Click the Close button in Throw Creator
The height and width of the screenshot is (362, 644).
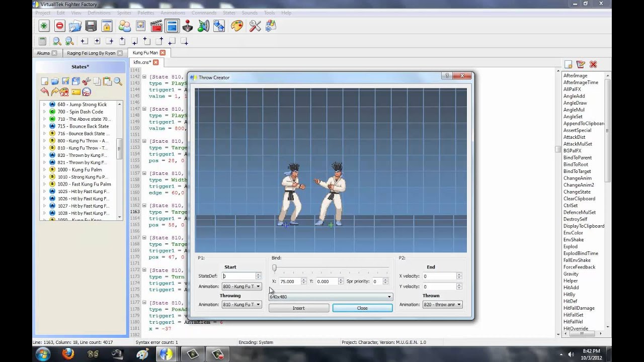[362, 308]
